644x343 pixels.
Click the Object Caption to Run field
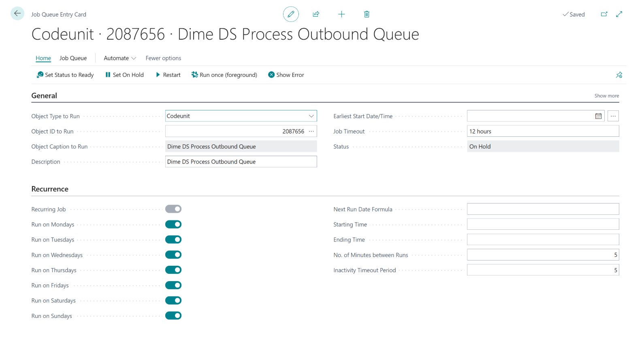click(x=241, y=146)
